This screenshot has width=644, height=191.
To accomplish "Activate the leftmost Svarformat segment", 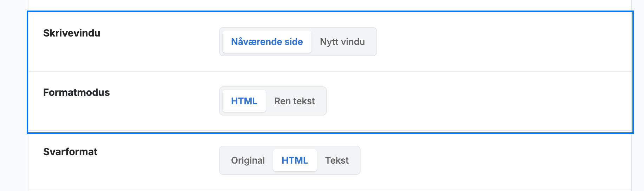I will coord(248,160).
